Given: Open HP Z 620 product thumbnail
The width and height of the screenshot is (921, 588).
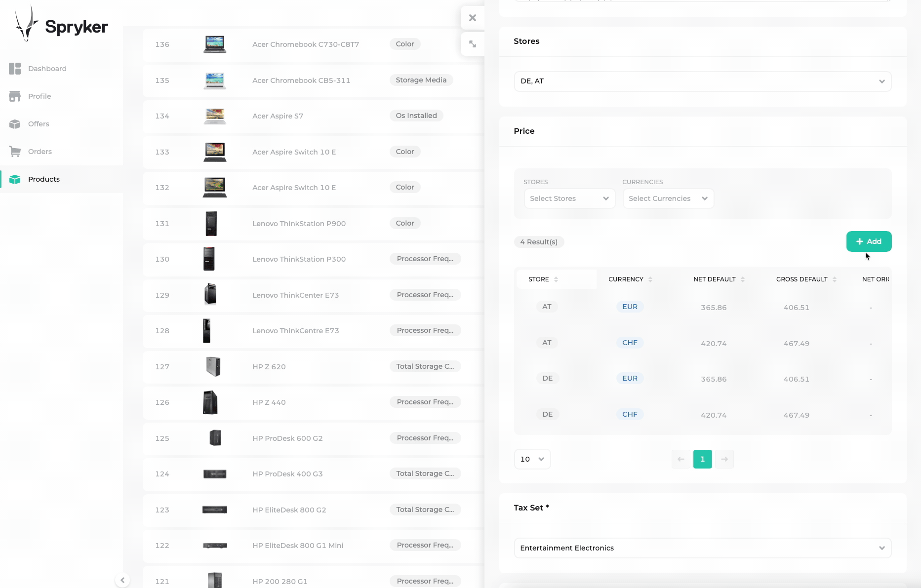Looking at the screenshot, I should tap(213, 366).
